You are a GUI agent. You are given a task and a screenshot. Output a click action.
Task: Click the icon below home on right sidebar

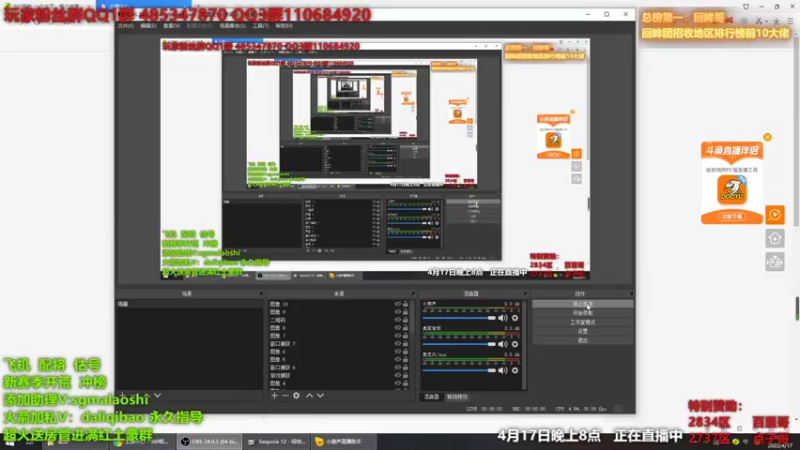tap(774, 262)
